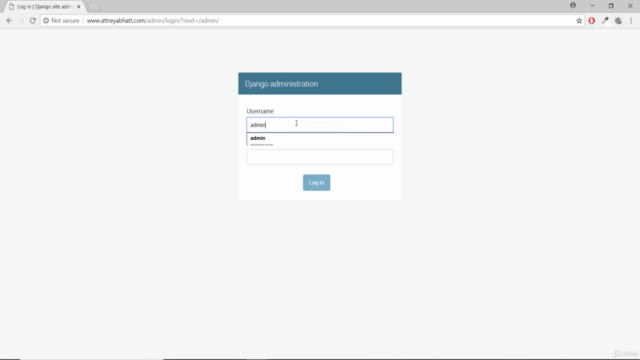Screen dimensions: 640x360
Task: Submit the form with the Log in button
Action: [x=316, y=182]
